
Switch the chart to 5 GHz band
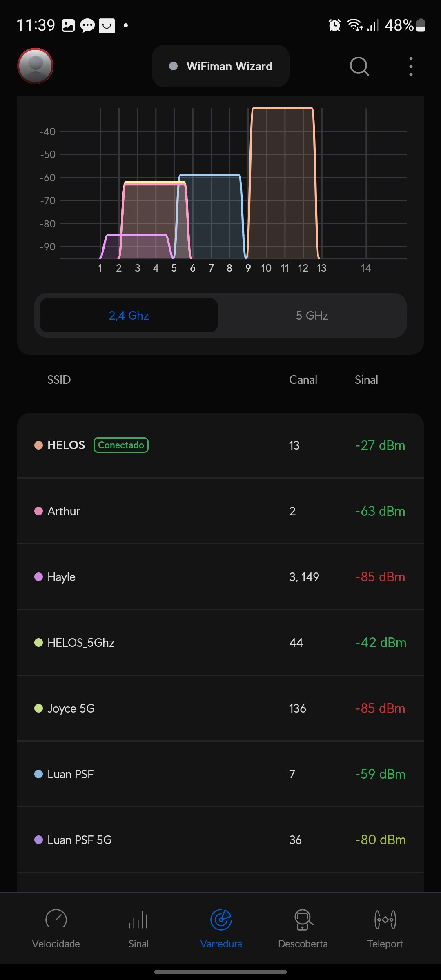click(312, 316)
